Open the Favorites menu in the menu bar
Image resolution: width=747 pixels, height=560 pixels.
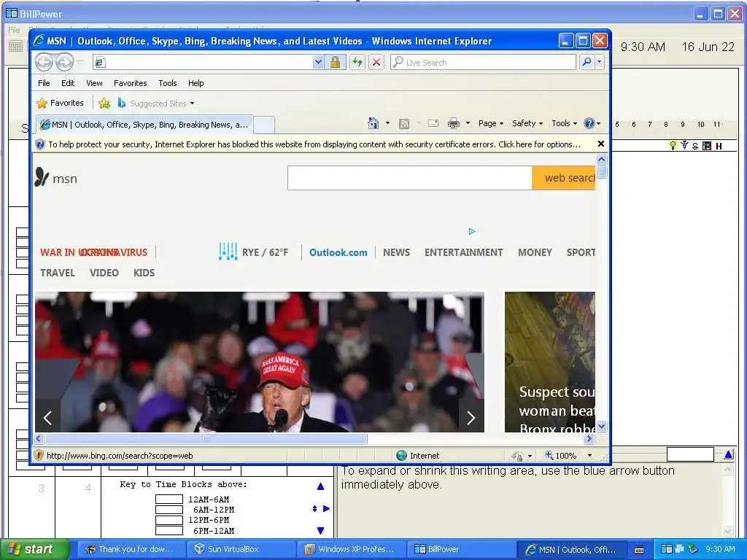(130, 83)
